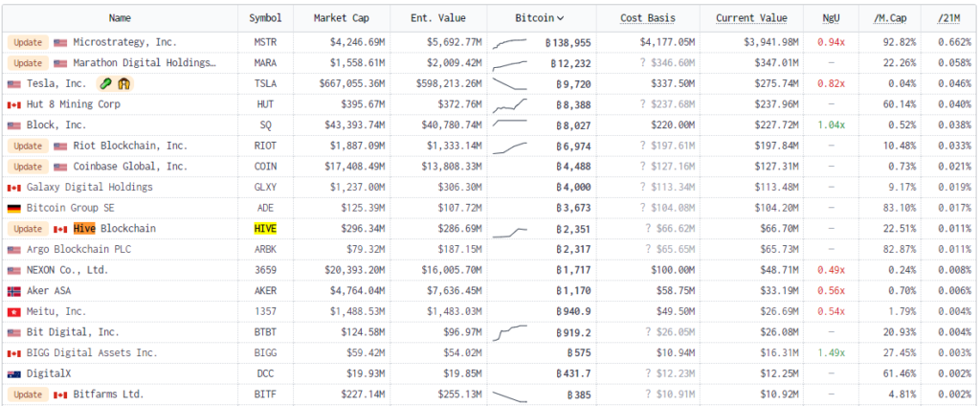Click the German flag for Bitcoin Group SE

point(13,208)
